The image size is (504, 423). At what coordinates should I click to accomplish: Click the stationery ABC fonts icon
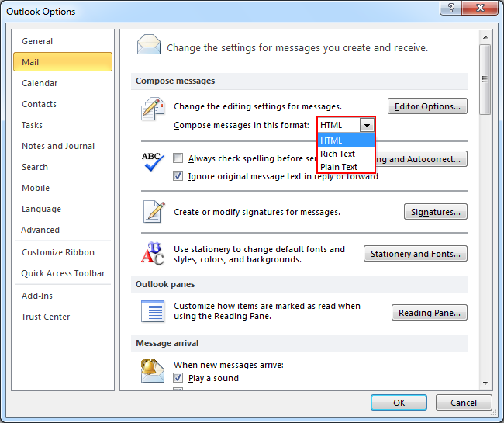point(153,253)
